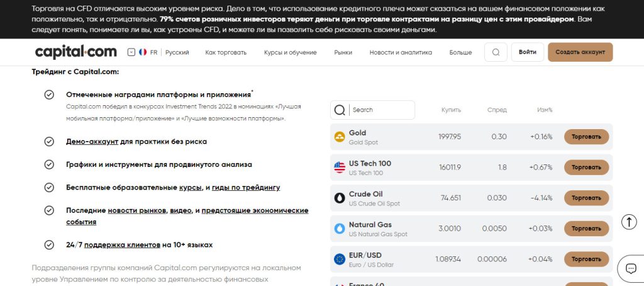This screenshot has width=644, height=286.
Task: Open the Русский language selector
Action: (x=177, y=52)
